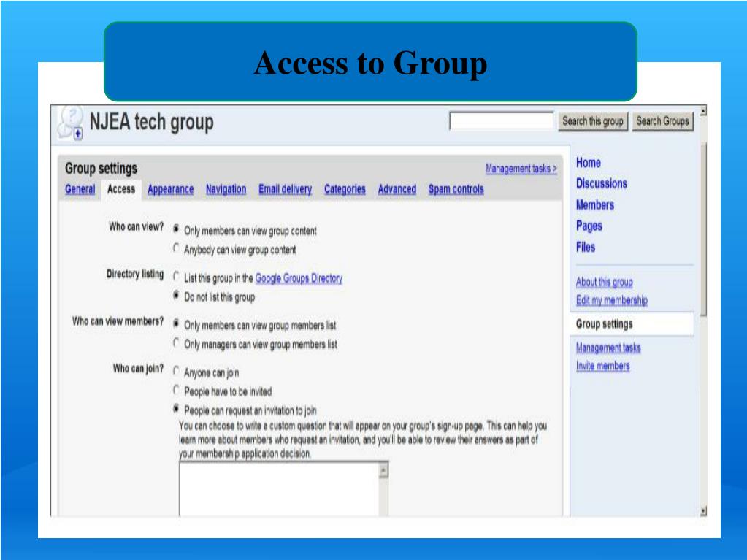
Task: Select 'Group settings' in the sidebar
Action: point(632,324)
